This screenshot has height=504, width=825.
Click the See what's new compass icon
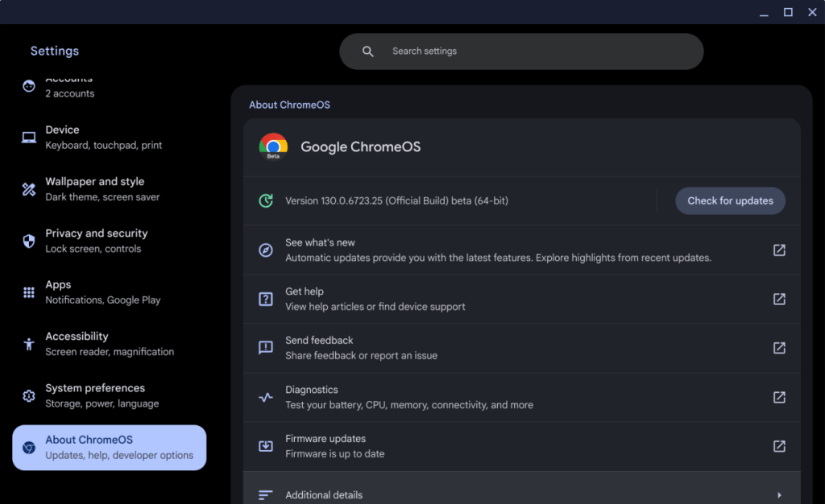[x=265, y=250]
